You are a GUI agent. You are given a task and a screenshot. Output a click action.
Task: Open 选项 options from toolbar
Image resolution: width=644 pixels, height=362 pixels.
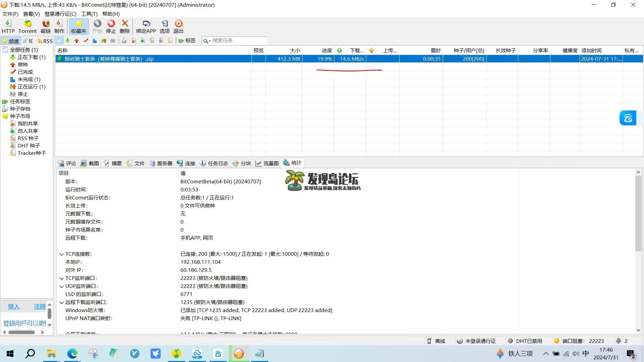[x=165, y=26]
